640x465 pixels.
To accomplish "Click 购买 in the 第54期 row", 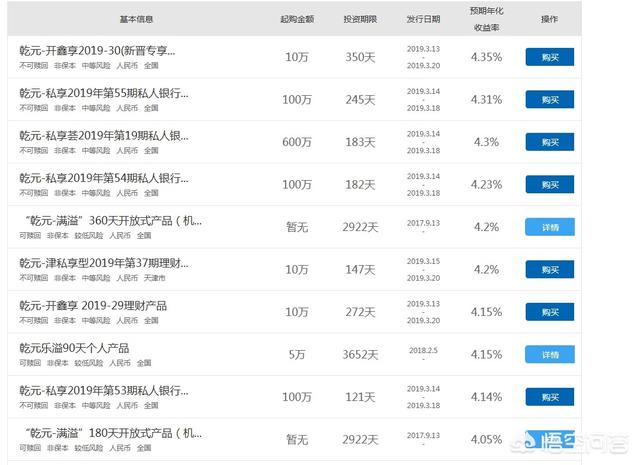I will (549, 185).
